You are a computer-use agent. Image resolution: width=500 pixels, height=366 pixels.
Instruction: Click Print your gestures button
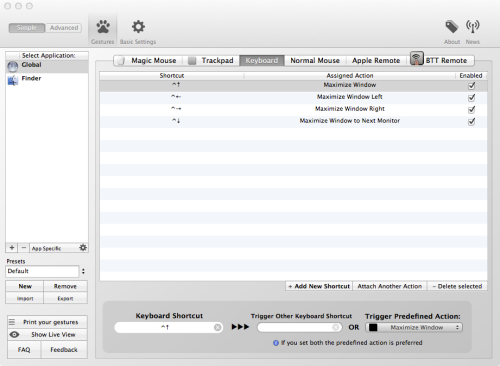pyautogui.click(x=47, y=322)
